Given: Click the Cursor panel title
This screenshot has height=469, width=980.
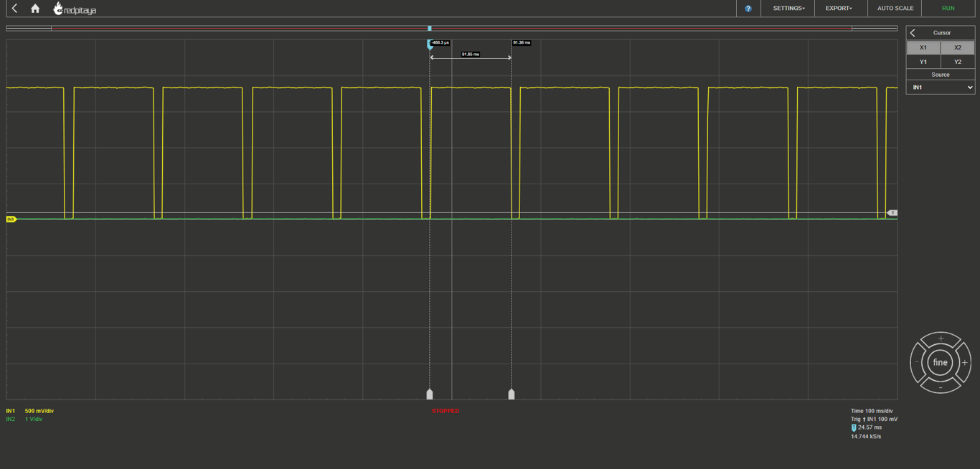Looking at the screenshot, I should point(942,33).
